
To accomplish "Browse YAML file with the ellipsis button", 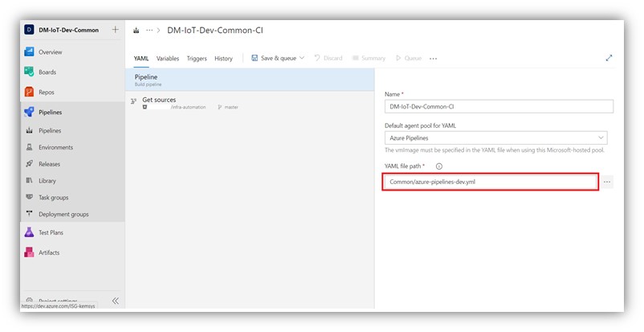I will pyautogui.click(x=607, y=182).
